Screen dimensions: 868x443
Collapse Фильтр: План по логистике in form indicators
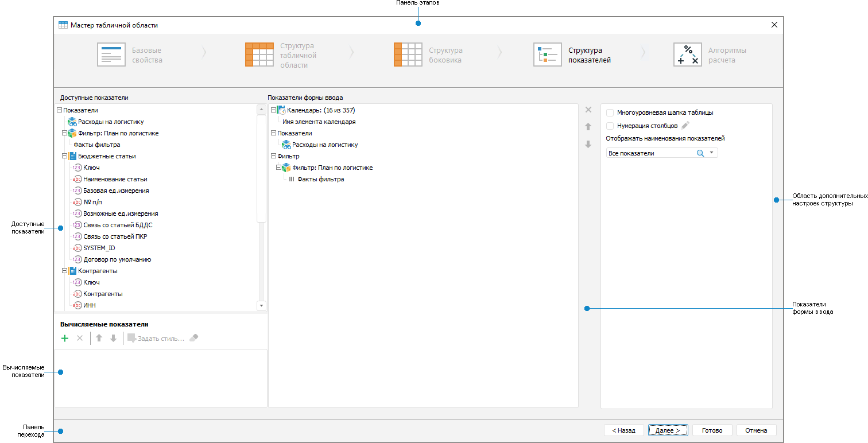coord(278,168)
